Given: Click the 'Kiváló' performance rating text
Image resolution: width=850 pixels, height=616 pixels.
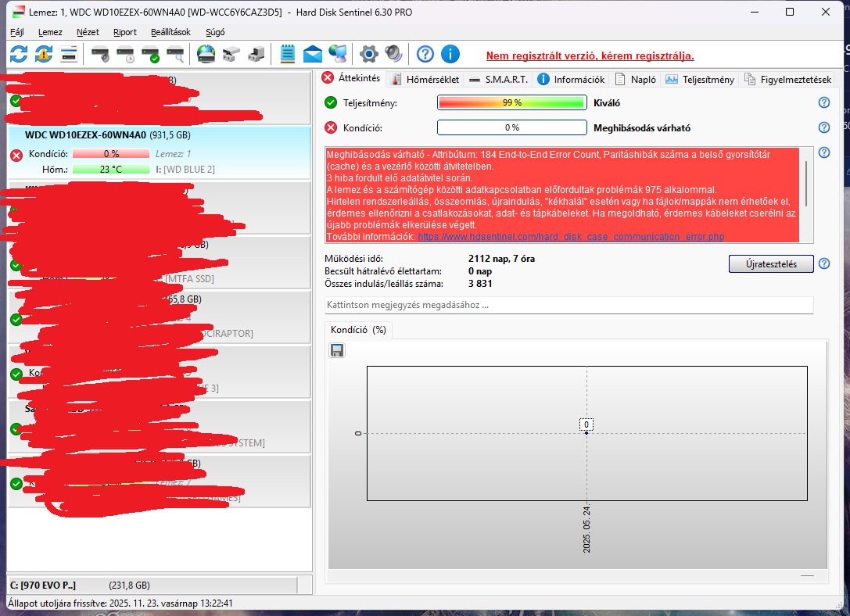Looking at the screenshot, I should pyautogui.click(x=607, y=103).
